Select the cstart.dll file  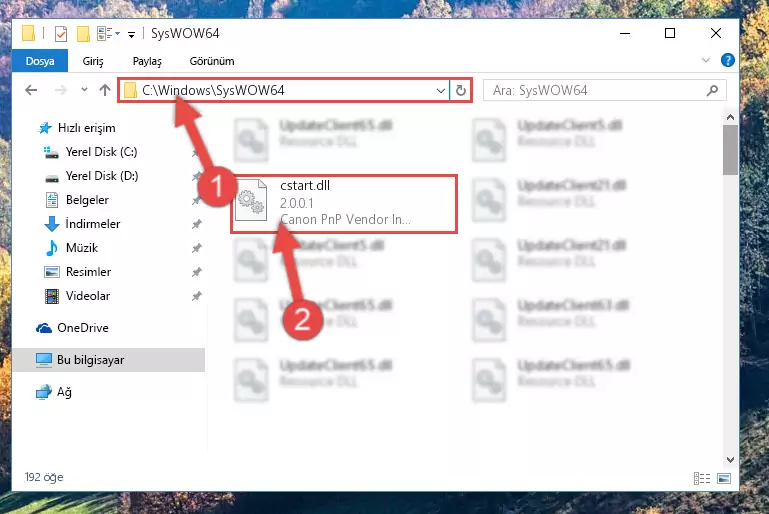tap(344, 203)
